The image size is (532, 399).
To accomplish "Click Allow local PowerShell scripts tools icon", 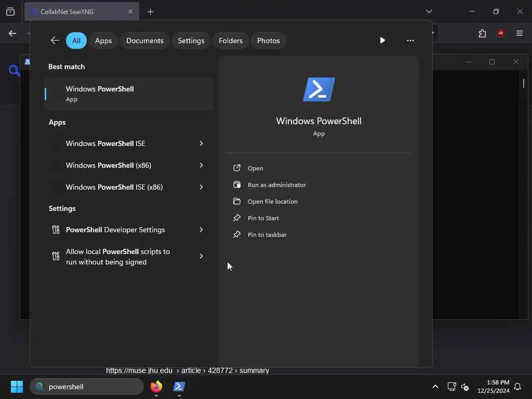I will (56, 256).
